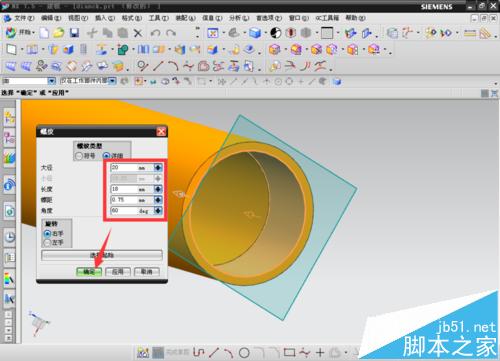Select the Line curve tool

158,66
